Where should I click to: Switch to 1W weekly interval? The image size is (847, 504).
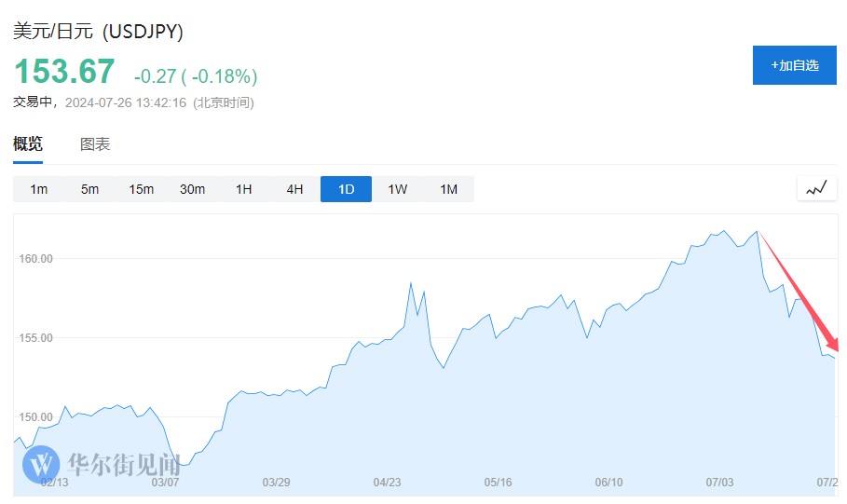click(398, 189)
